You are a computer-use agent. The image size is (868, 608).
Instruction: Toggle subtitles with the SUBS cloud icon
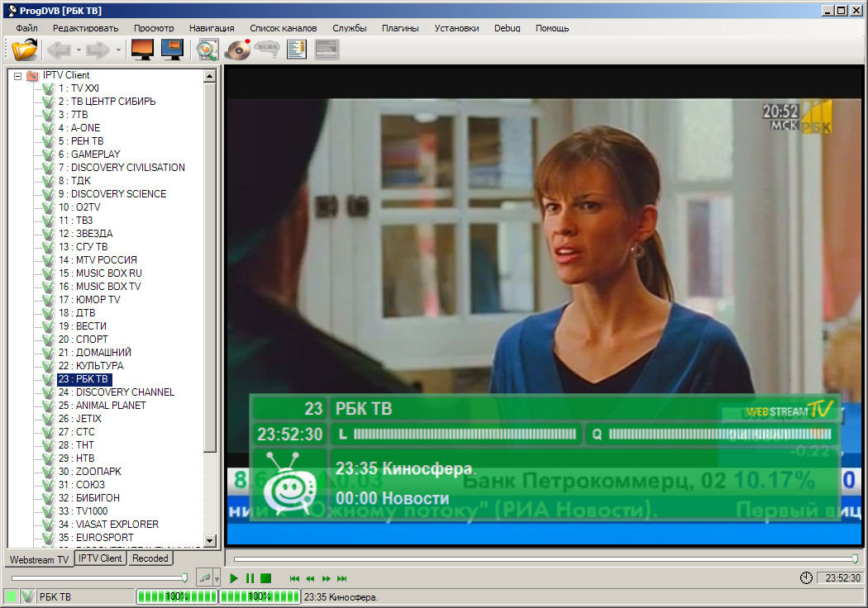[x=267, y=50]
